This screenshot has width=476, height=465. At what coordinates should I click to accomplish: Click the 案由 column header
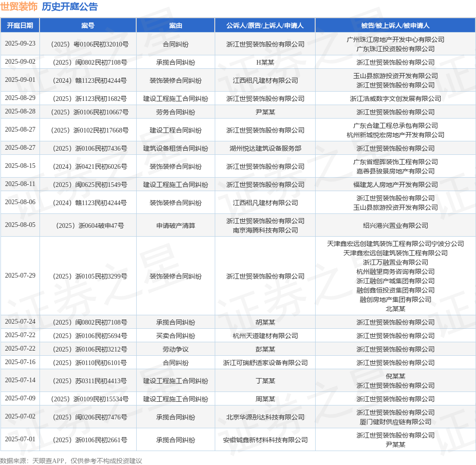(x=175, y=26)
